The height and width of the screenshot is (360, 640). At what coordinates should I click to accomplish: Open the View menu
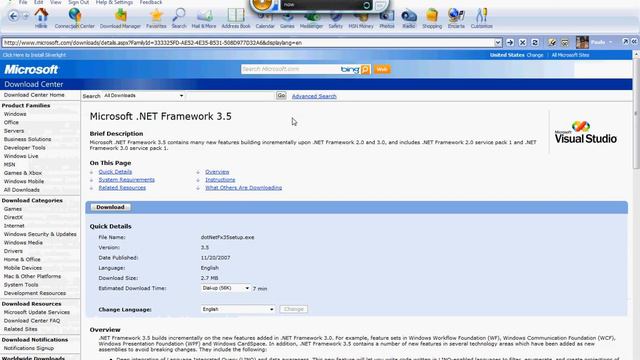56,2
